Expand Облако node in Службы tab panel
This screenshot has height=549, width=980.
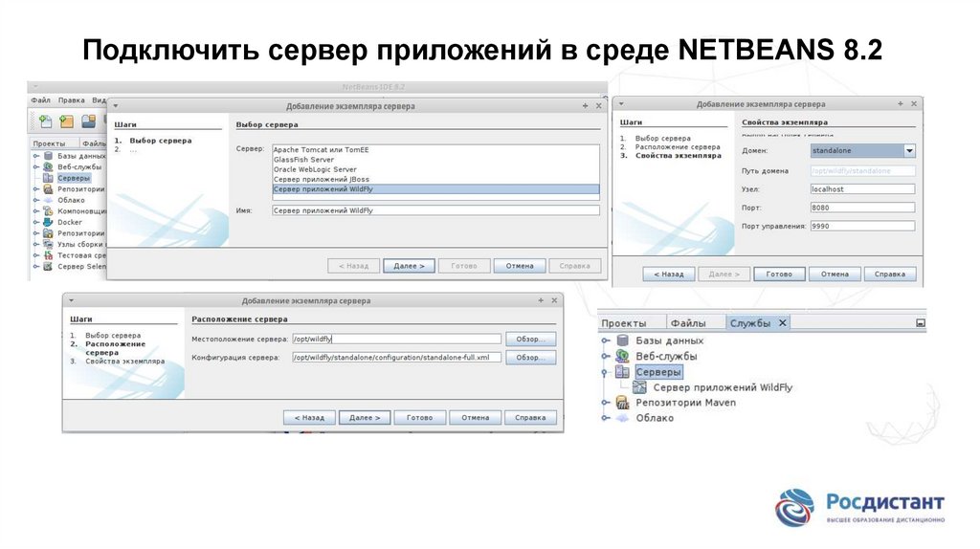tap(605, 418)
